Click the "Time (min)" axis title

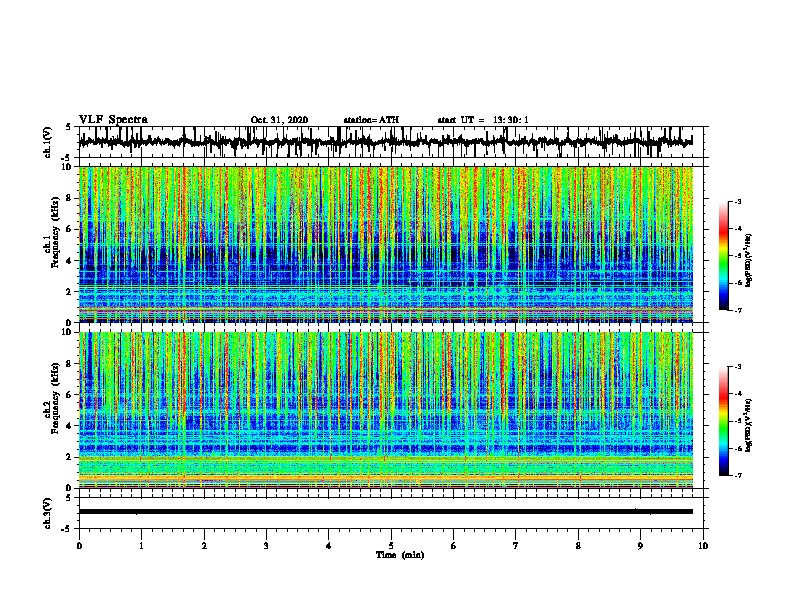click(400, 555)
